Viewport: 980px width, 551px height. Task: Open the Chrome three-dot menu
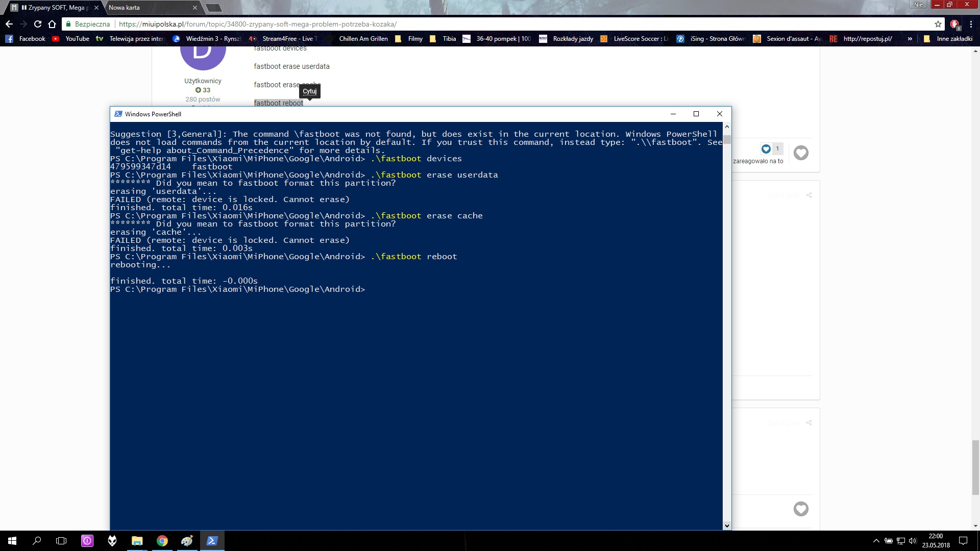(971, 24)
